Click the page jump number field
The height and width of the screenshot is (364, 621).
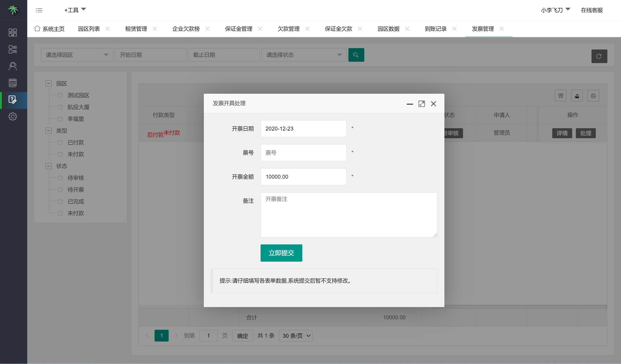[208, 335]
